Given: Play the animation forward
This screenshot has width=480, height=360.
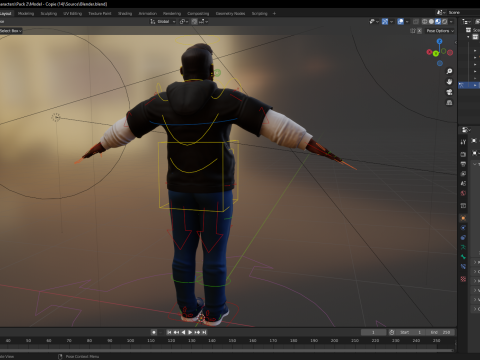Looking at the screenshot, I should coord(190,332).
